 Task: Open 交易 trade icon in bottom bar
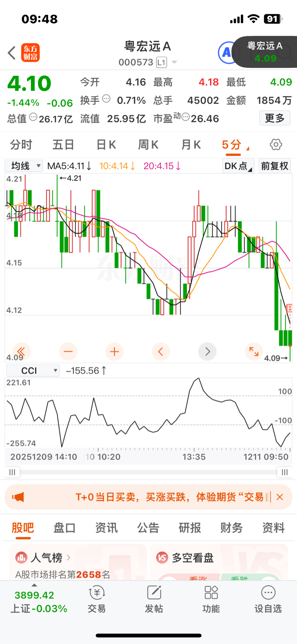tap(97, 599)
